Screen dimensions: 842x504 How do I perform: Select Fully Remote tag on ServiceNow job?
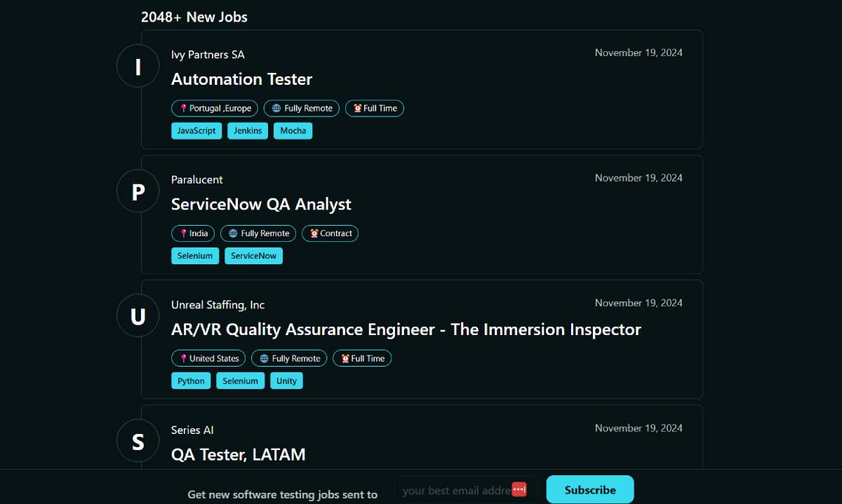coord(258,233)
